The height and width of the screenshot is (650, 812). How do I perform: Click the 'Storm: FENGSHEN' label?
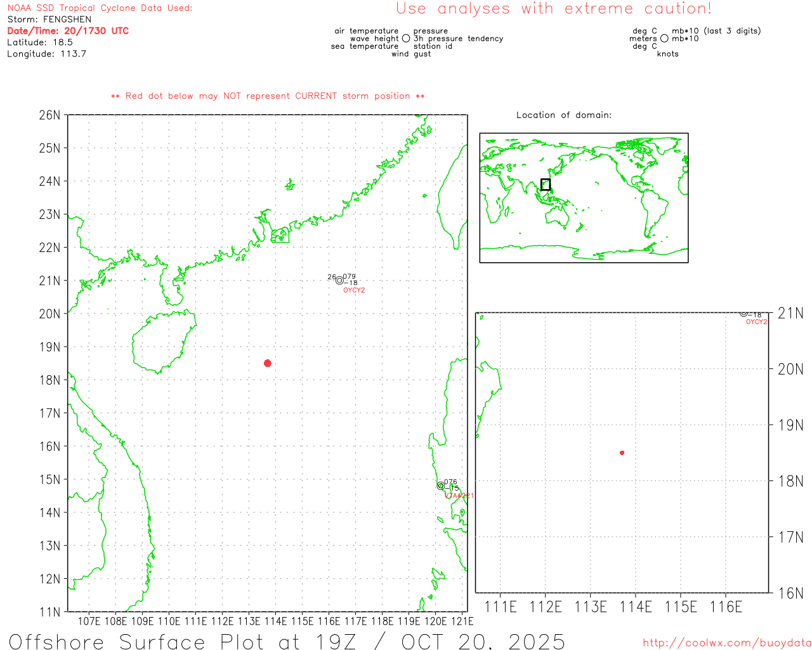49,19
